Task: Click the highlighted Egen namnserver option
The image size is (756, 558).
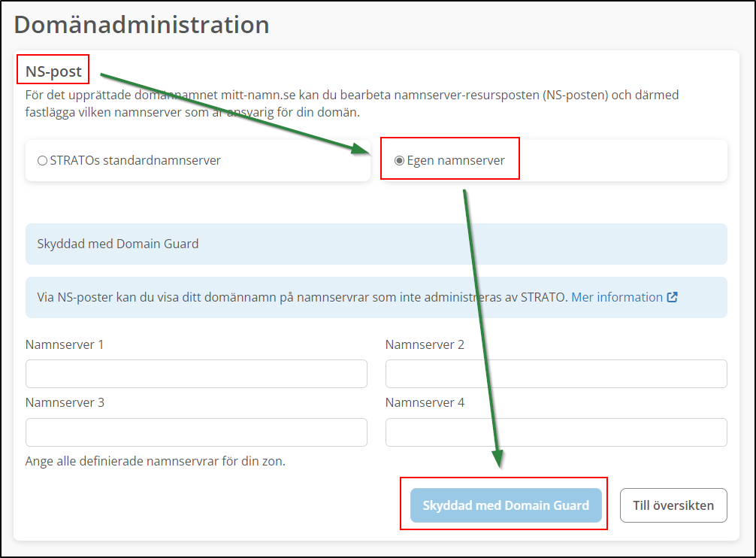Action: [449, 158]
